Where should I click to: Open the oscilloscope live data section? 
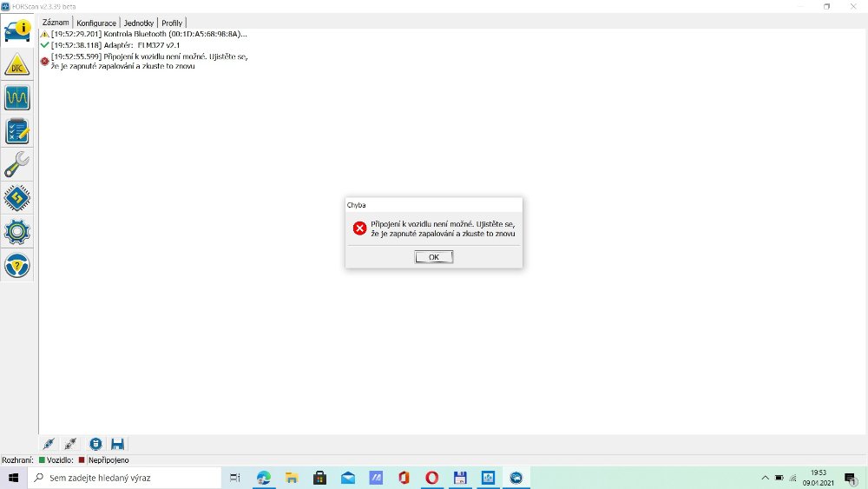coord(17,97)
